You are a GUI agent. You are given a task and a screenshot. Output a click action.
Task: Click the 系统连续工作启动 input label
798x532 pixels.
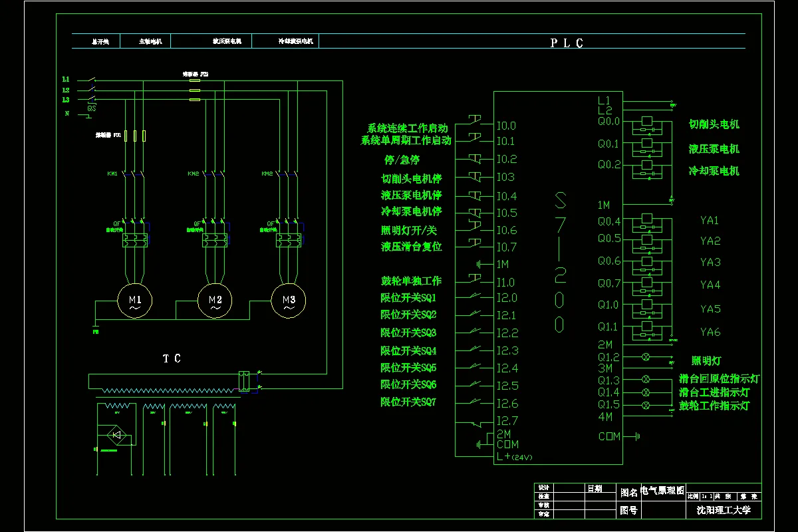point(408,128)
